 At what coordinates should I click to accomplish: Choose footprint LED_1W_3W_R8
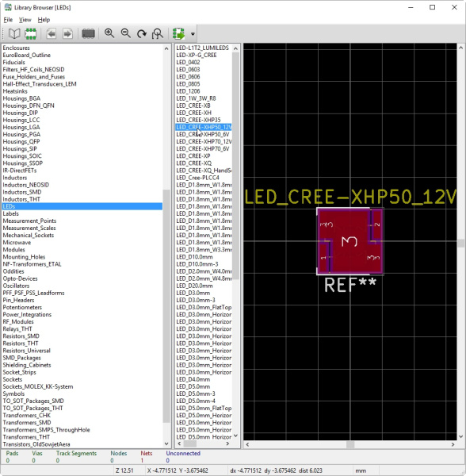click(196, 98)
